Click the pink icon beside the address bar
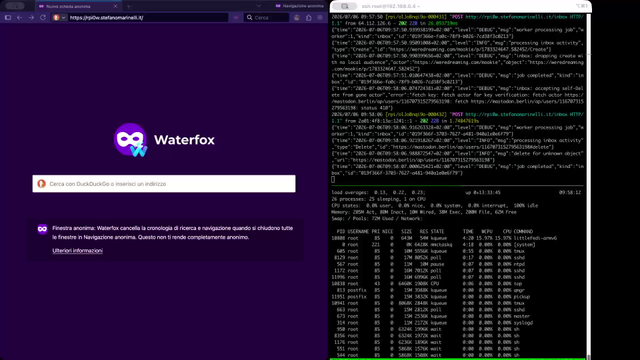This screenshot has width=640, height=360. coord(236,18)
